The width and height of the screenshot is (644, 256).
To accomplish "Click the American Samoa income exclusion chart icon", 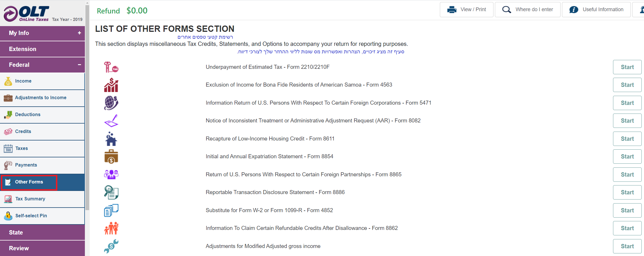I will [x=111, y=85].
